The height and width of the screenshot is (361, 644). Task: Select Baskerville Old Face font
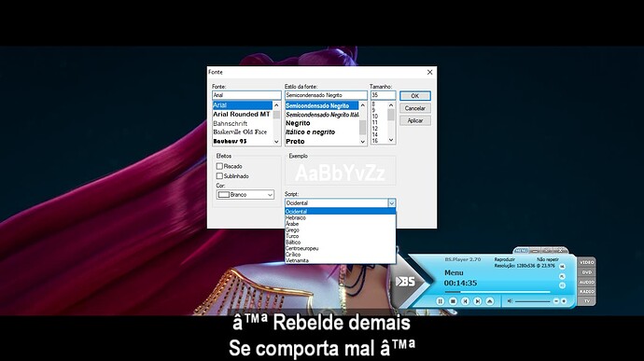click(242, 132)
